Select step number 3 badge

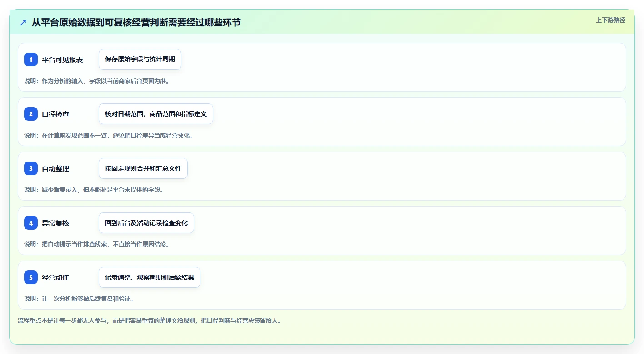click(31, 168)
